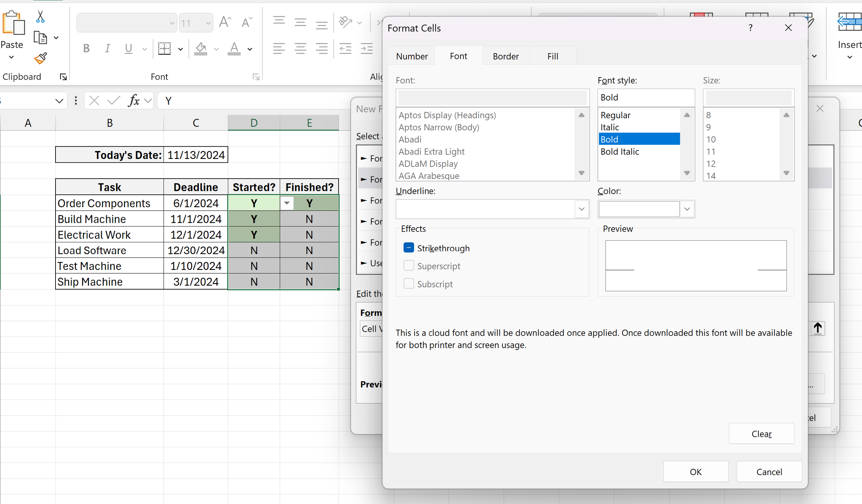Open the Font settings dialog launcher

(256, 77)
